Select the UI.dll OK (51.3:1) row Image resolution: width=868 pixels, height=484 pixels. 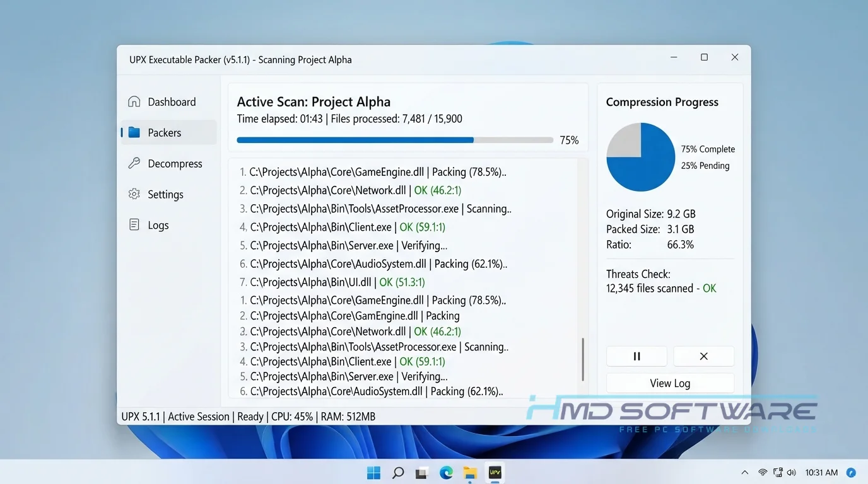pos(332,282)
